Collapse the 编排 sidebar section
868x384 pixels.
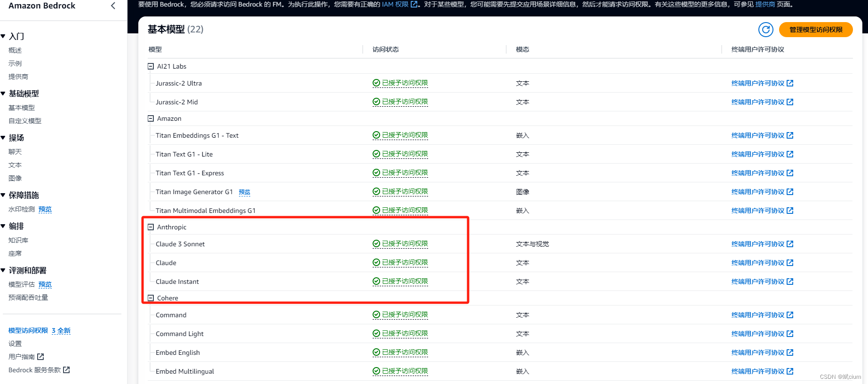pos(3,226)
